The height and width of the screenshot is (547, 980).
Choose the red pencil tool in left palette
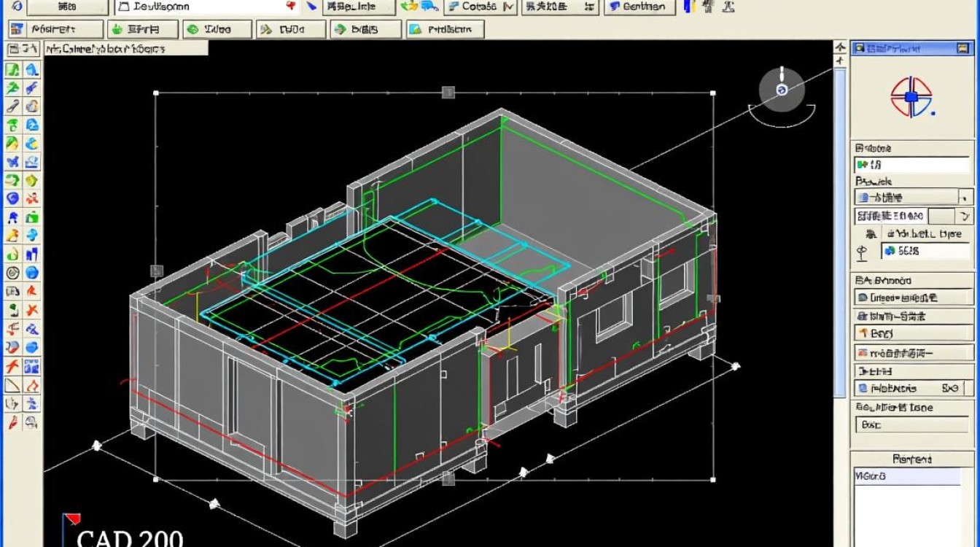pyautogui.click(x=12, y=422)
